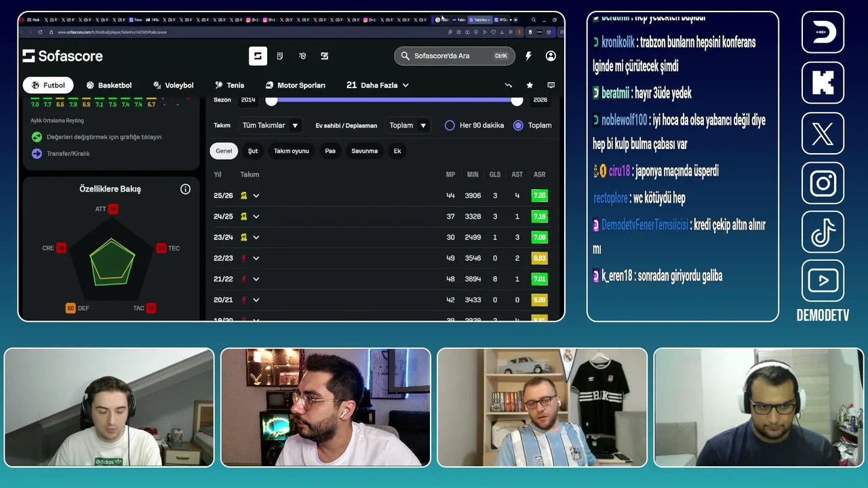Open the Tüm Takımlar team dropdown
This screenshot has height=488, width=868.
tap(270, 125)
